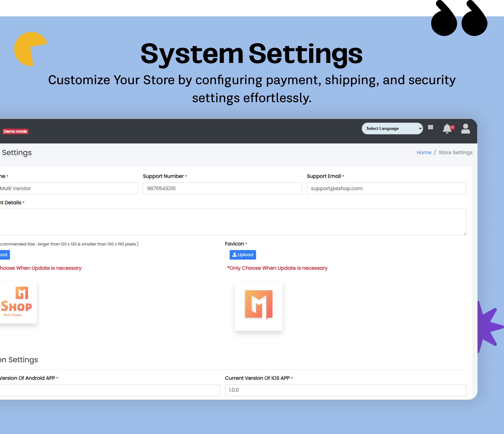Go to Home via breadcrumb link
The width and height of the screenshot is (504, 434).
click(x=424, y=153)
